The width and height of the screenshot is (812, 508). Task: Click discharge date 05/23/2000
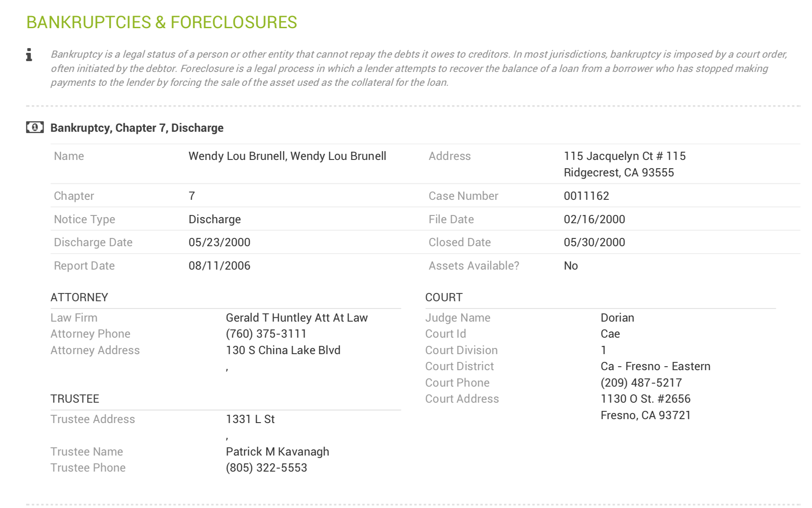tap(219, 242)
